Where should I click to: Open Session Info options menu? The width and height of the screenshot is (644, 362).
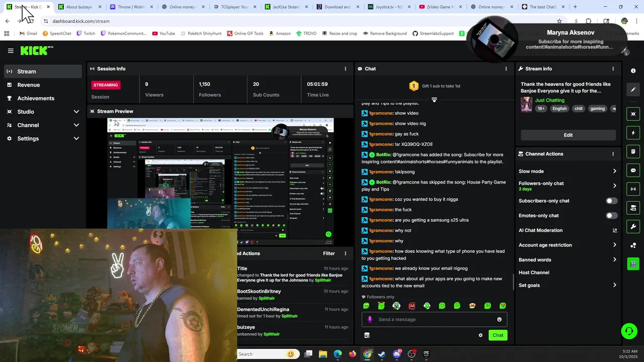pyautogui.click(x=345, y=69)
